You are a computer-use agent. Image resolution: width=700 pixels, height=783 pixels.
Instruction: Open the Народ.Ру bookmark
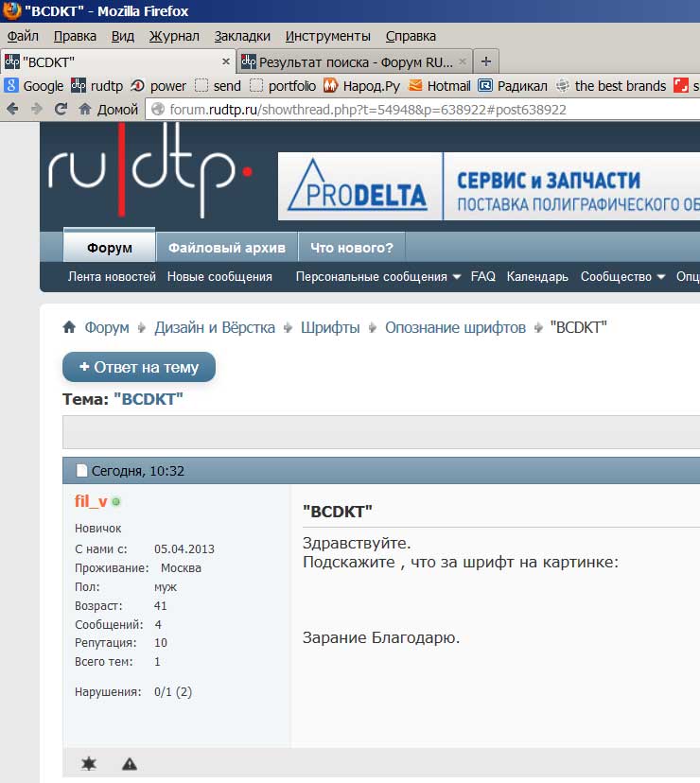click(x=361, y=86)
